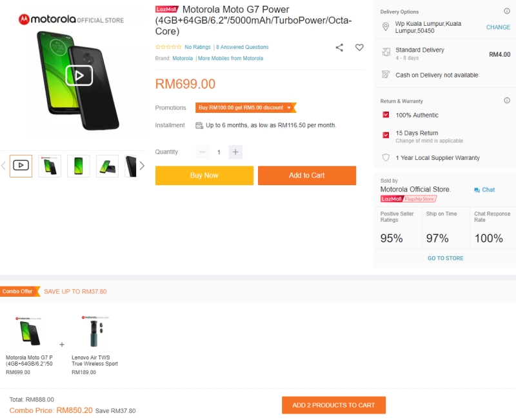516x420 pixels.
Task: Decrease quantity with the minus button
Action: click(x=203, y=152)
